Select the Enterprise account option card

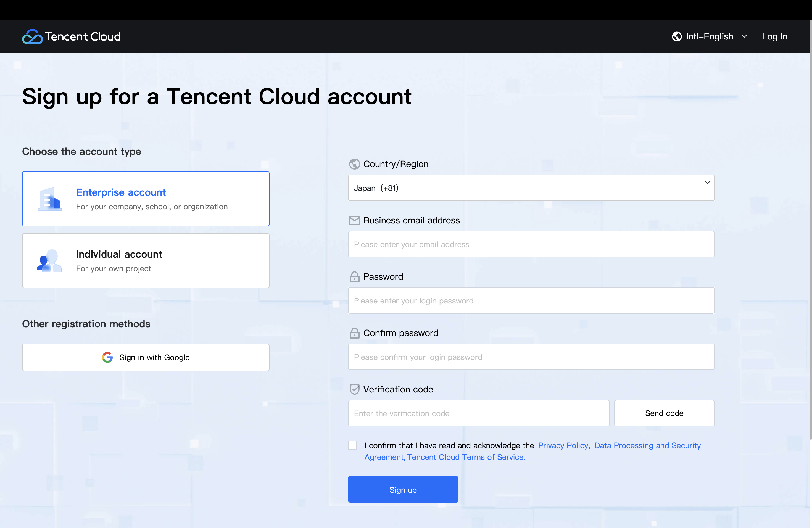pyautogui.click(x=146, y=199)
